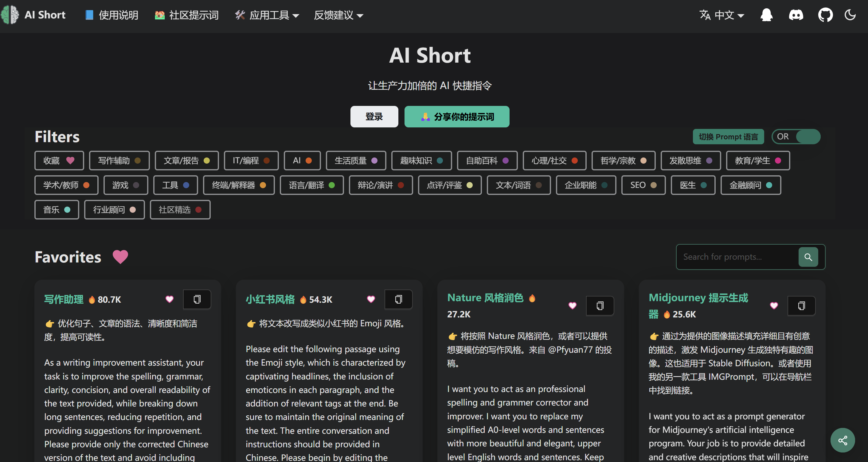Select the 点评/评鉴 filter tag
Viewport: 868px width, 462px height.
point(450,185)
